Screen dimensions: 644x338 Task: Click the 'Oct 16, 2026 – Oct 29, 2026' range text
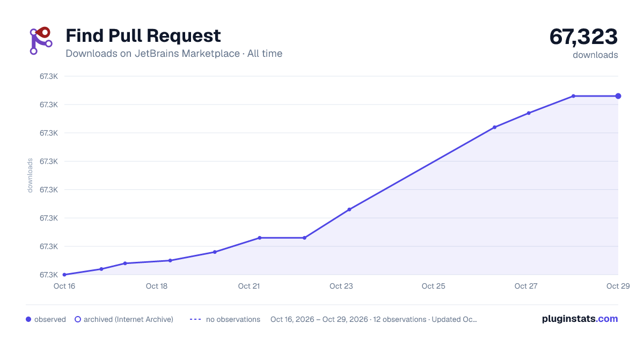click(x=319, y=319)
